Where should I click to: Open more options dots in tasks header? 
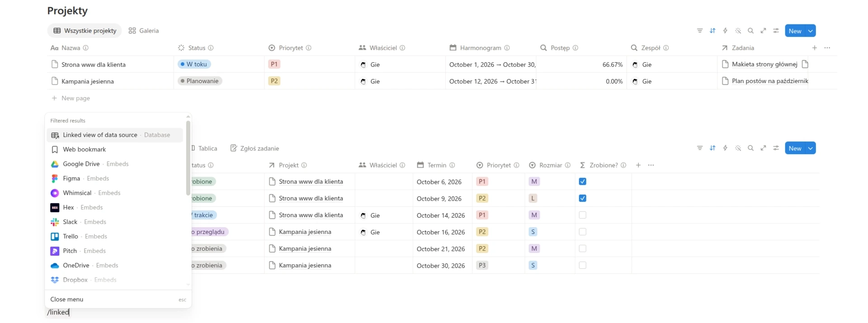pos(651,165)
